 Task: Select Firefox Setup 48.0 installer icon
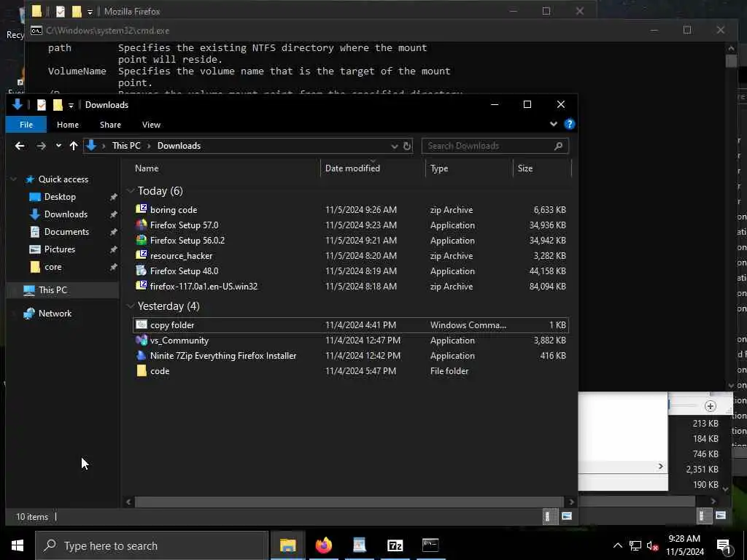[x=141, y=271]
